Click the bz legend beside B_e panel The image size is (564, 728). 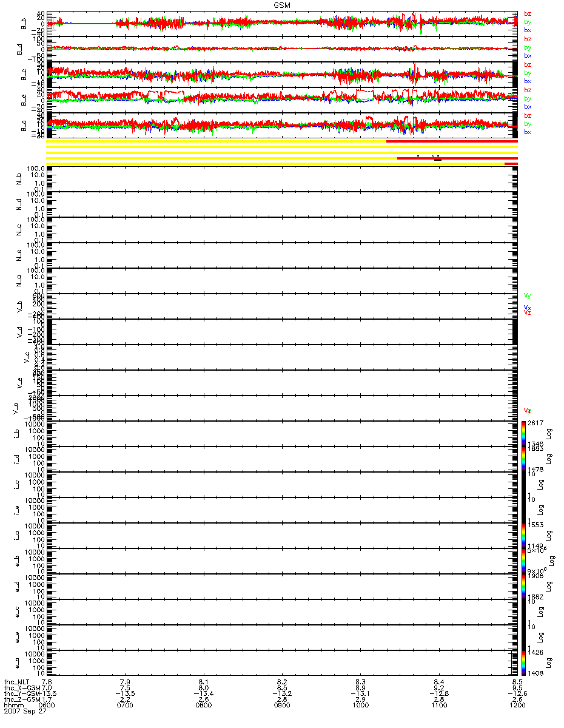[528, 90]
